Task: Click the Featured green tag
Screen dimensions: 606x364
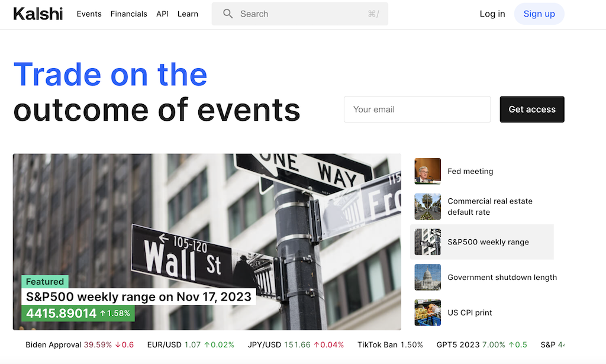Action: coord(45,282)
